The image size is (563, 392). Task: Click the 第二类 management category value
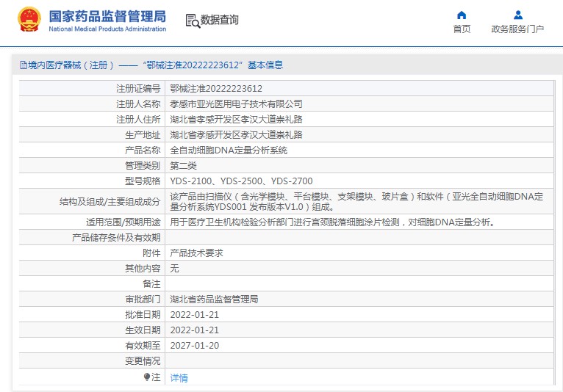[184, 166]
